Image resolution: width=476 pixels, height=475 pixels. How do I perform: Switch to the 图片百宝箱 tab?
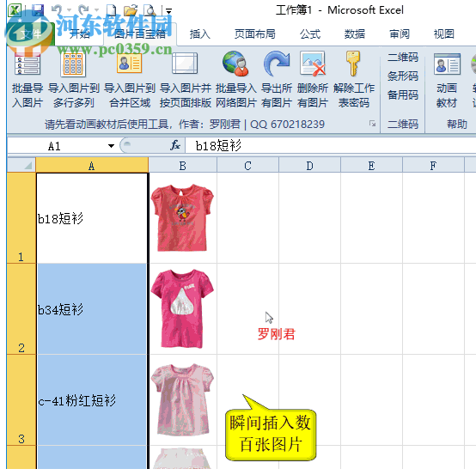(x=140, y=34)
